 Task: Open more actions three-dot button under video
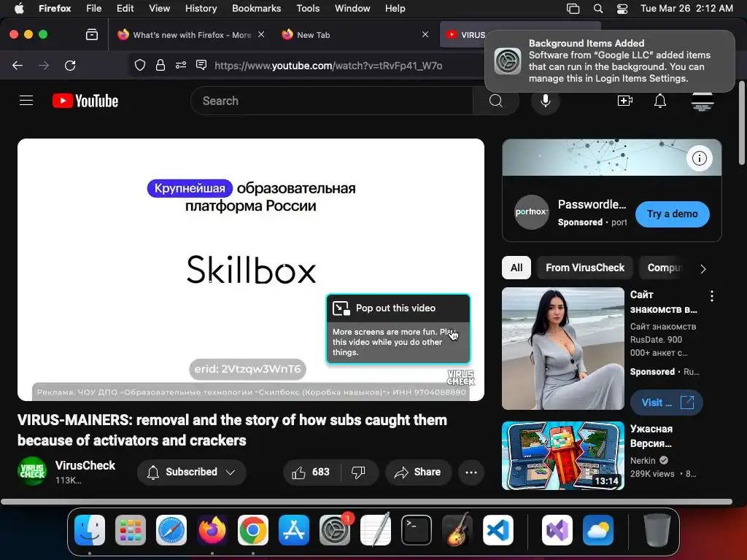[x=471, y=472]
